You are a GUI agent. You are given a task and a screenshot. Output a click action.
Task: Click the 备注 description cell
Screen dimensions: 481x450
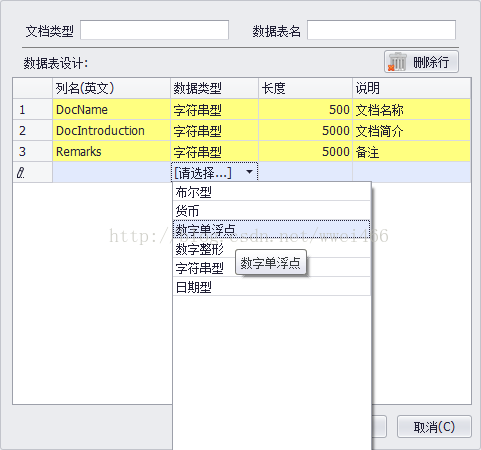click(x=412, y=152)
